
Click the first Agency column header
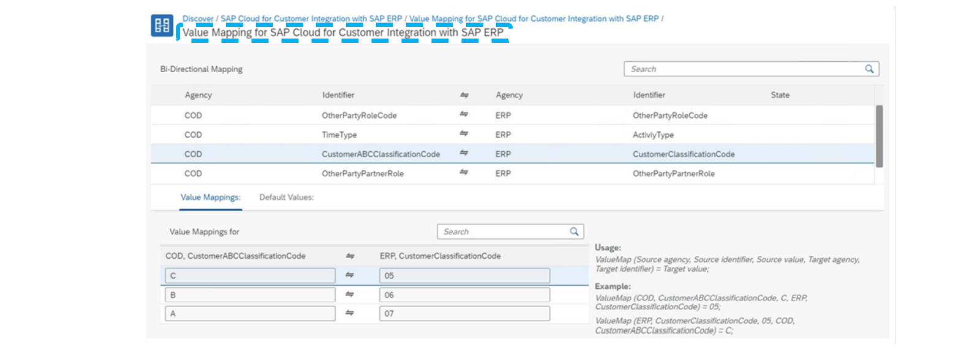coord(198,95)
